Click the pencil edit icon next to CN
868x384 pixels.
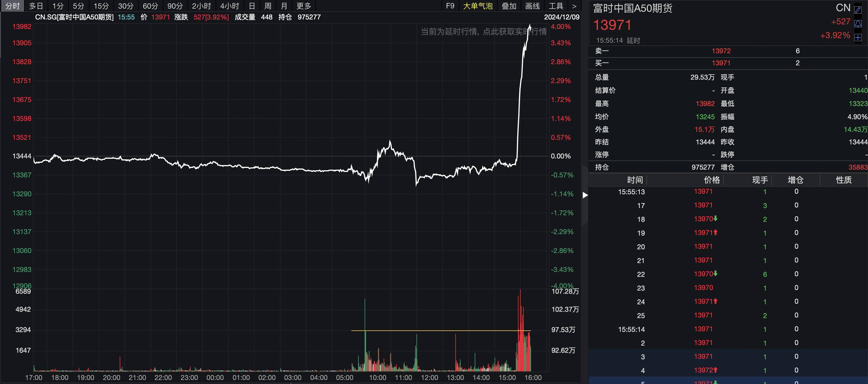pos(858,10)
